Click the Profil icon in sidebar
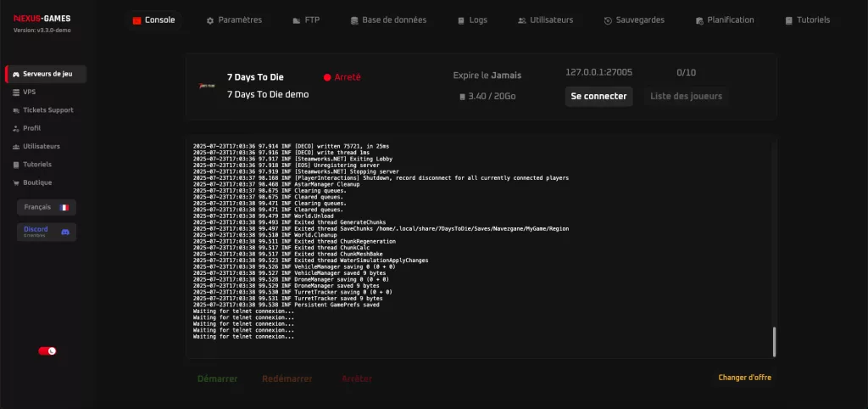The image size is (868, 409). (16, 129)
